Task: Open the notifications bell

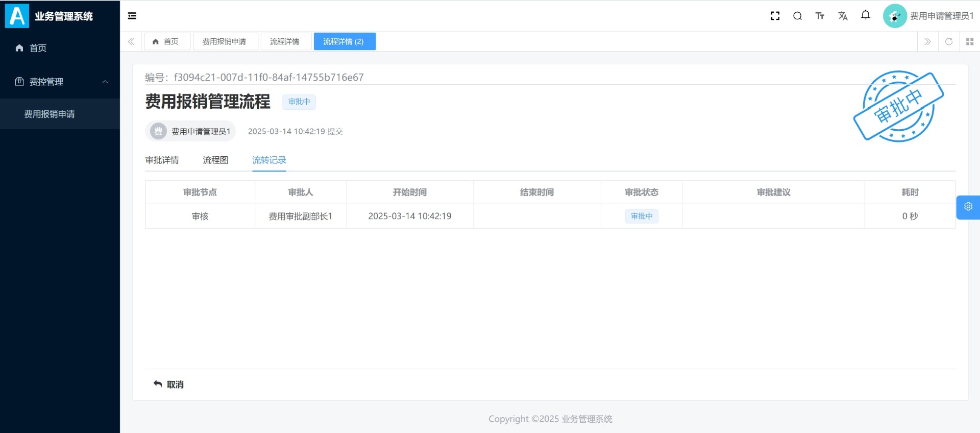Action: tap(865, 15)
